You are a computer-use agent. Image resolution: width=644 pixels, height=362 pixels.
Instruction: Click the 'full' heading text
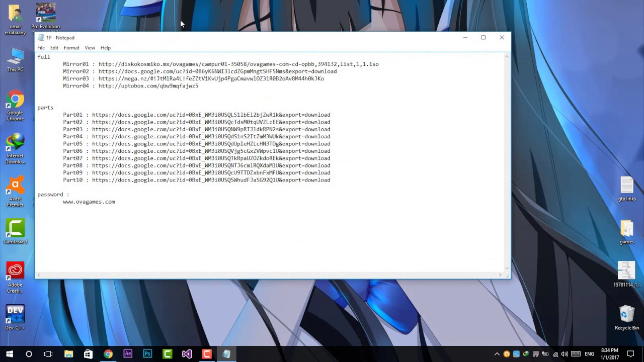point(44,57)
